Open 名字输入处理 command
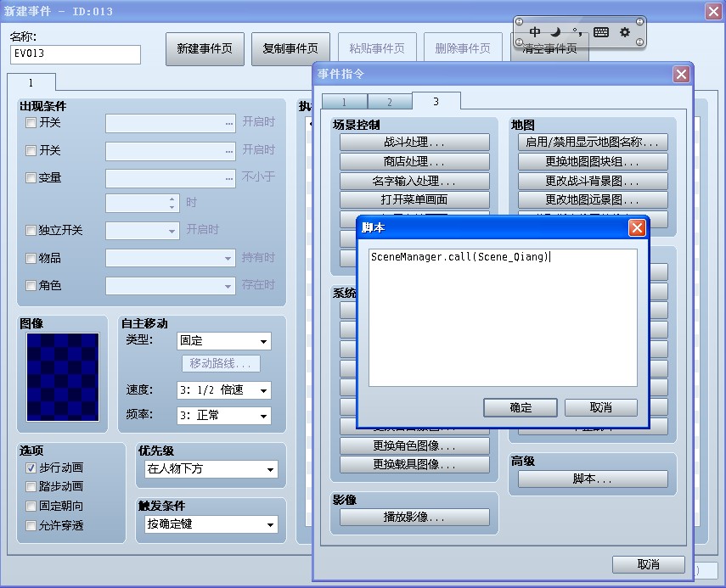Screen dimensions: 726x588 point(414,181)
